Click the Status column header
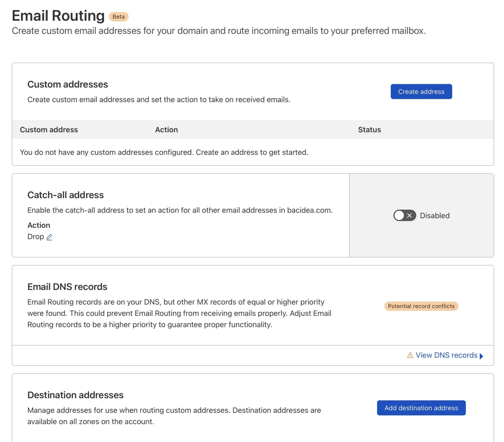 click(x=369, y=129)
